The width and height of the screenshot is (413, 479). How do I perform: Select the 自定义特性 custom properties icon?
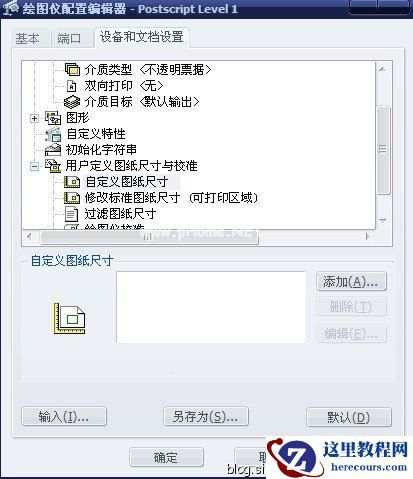point(53,134)
